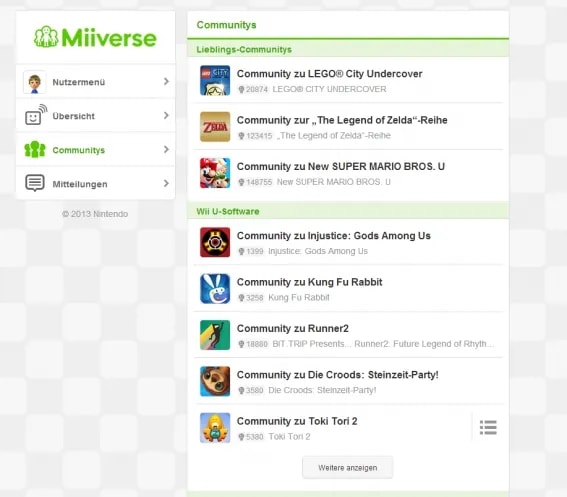Click the Weitere anzeigen button
The height and width of the screenshot is (497, 567).
click(348, 468)
